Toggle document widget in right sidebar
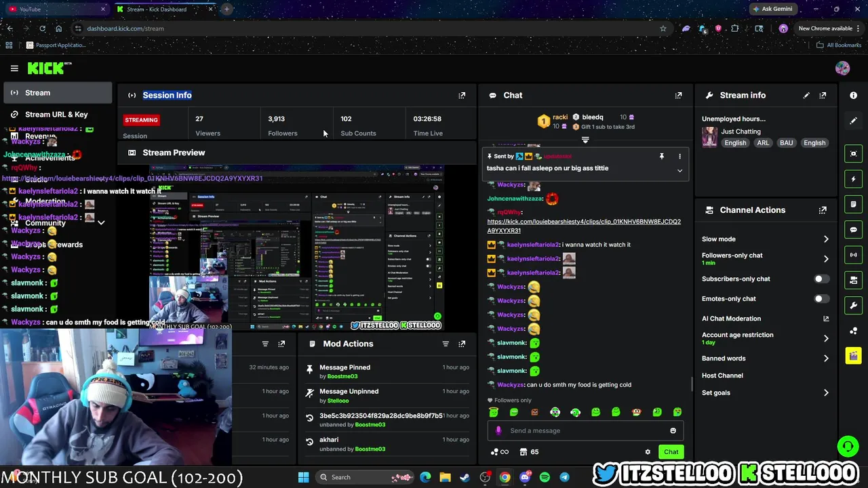Image resolution: width=868 pixels, height=488 pixels. coord(854,204)
